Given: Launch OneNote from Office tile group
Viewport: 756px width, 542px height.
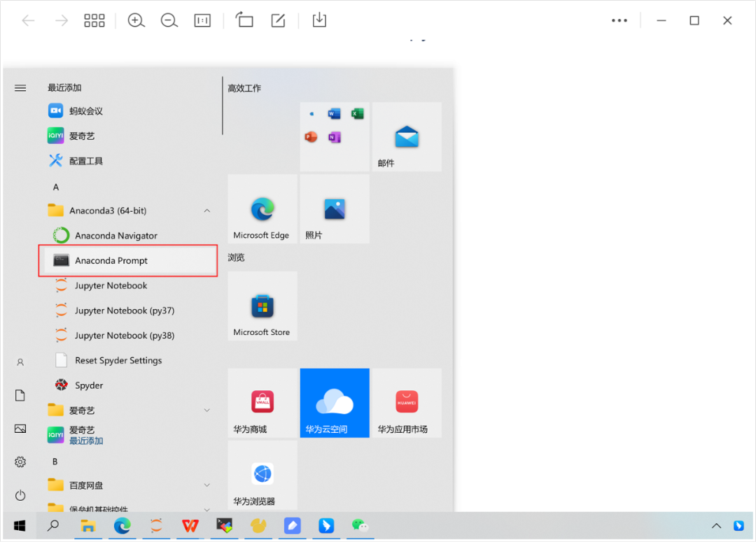Looking at the screenshot, I should tap(334, 137).
